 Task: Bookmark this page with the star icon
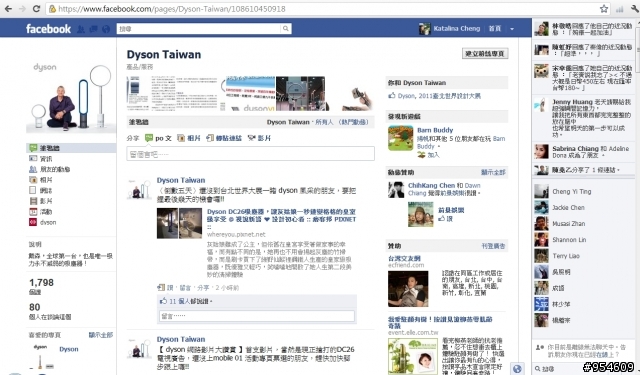(x=604, y=9)
